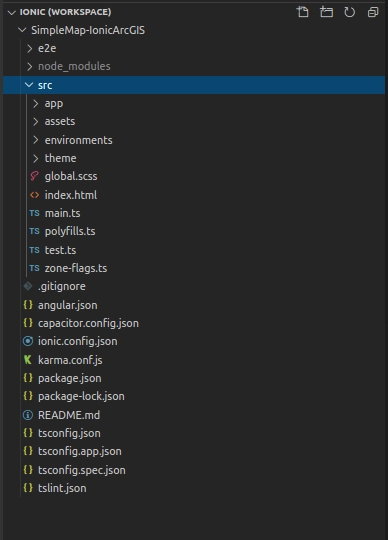
Task: Open capacitor.config.json file
Action: [88, 323]
